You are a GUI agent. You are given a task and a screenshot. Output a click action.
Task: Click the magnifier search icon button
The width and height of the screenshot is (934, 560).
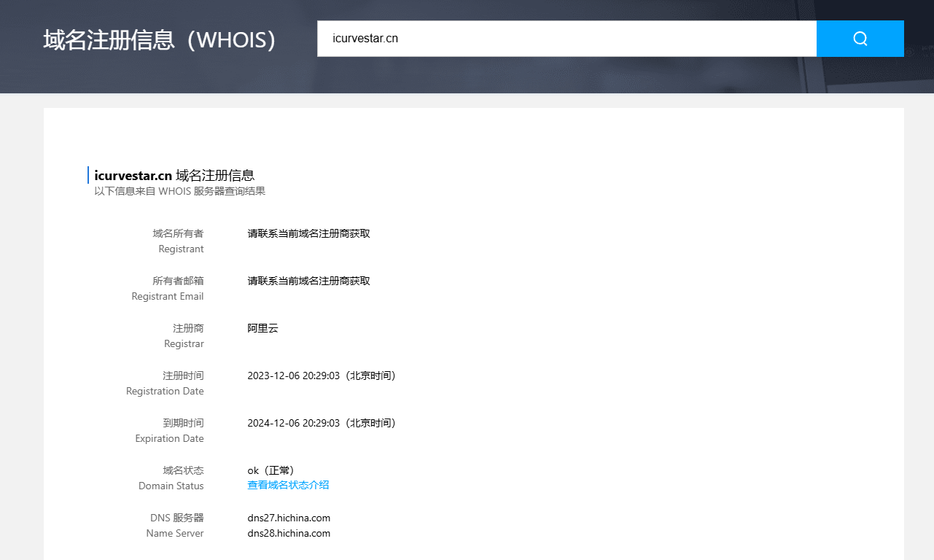(860, 39)
